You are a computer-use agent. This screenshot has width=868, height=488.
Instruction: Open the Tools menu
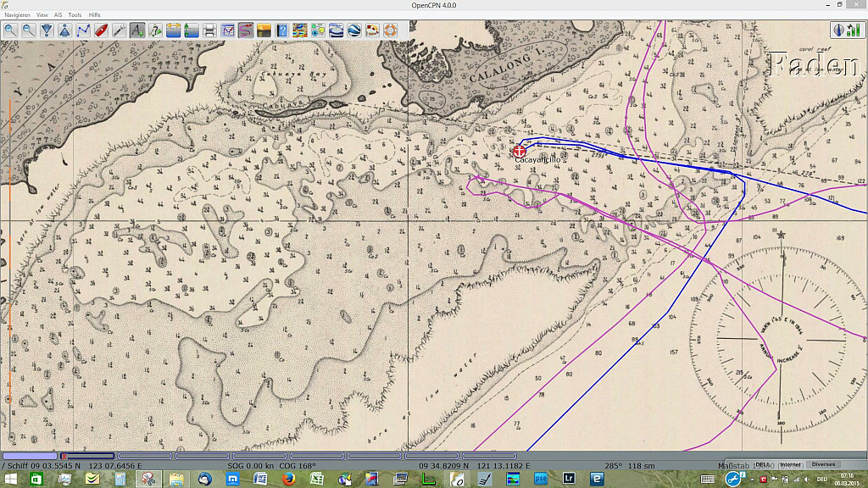pyautogui.click(x=75, y=15)
